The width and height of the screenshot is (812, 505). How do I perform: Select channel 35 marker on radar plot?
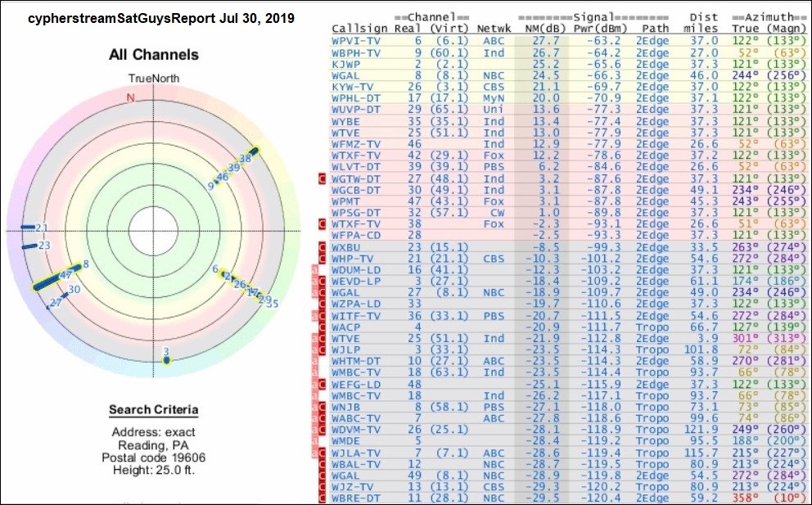pyautogui.click(x=273, y=304)
